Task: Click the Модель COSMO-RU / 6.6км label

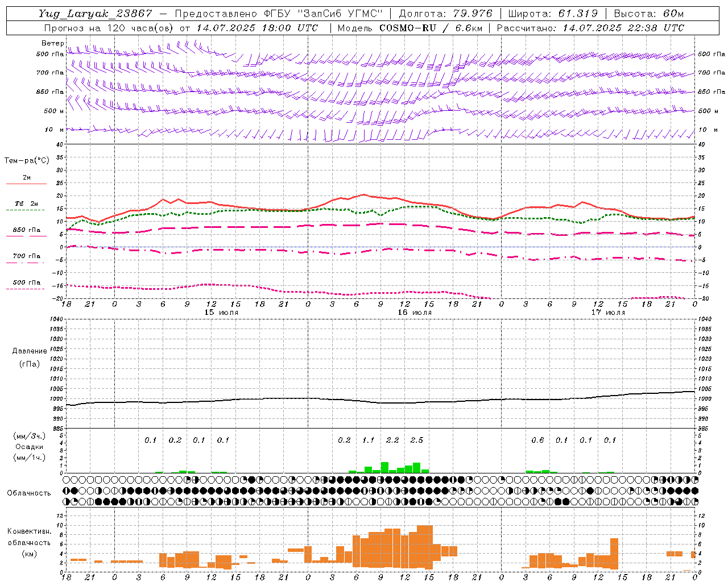Action: click(x=409, y=28)
